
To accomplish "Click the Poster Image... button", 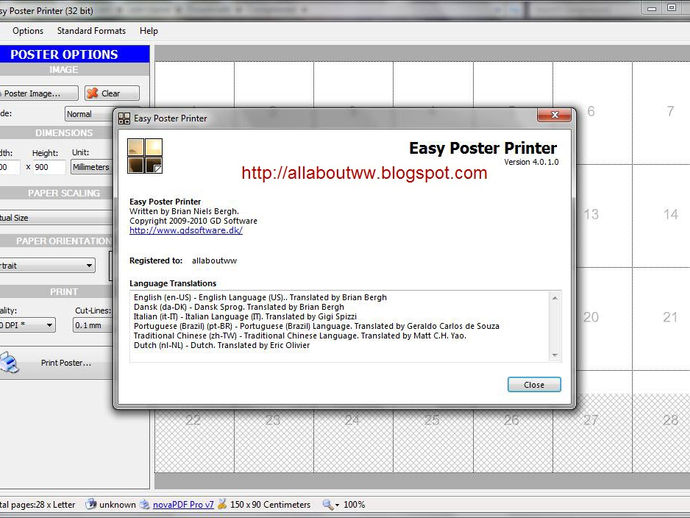I will click(38, 93).
